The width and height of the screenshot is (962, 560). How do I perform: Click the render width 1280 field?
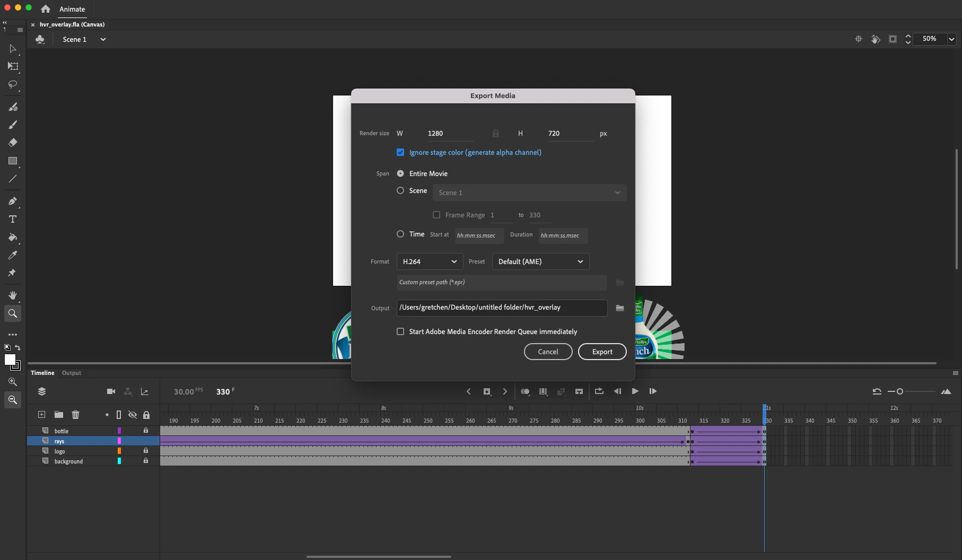pos(450,134)
